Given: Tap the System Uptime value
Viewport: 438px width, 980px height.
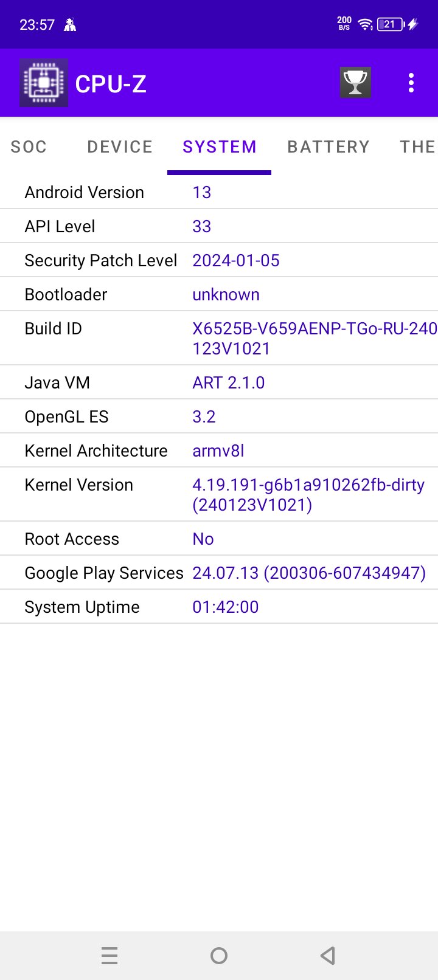Looking at the screenshot, I should [226, 607].
